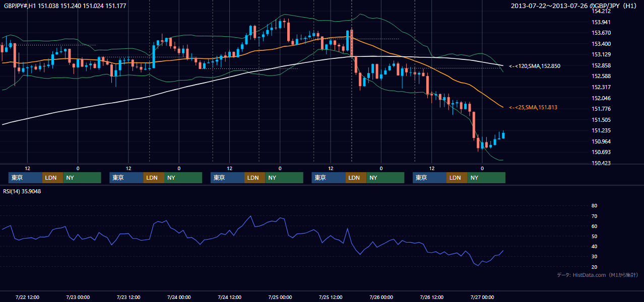Click the 2013-07-22～2013-07-26 のGBP/JPY（H1） chart title

point(574,6)
